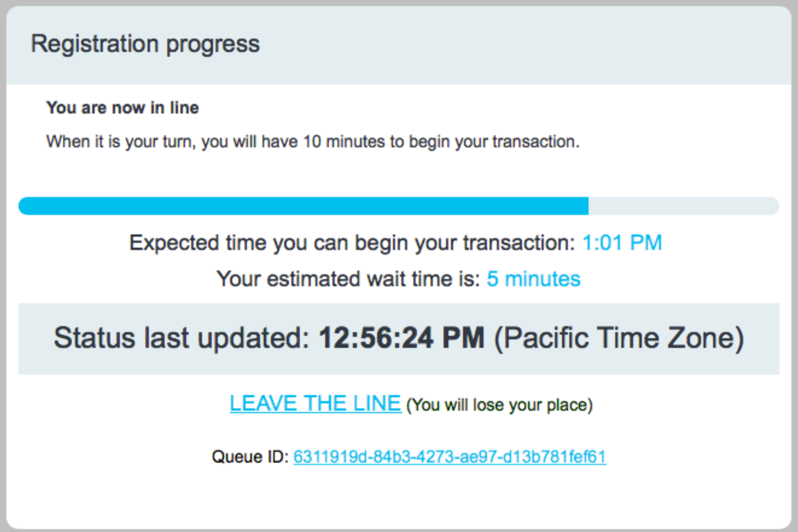Click the filled portion of the progress bar
The image size is (798, 532).
pyautogui.click(x=300, y=206)
